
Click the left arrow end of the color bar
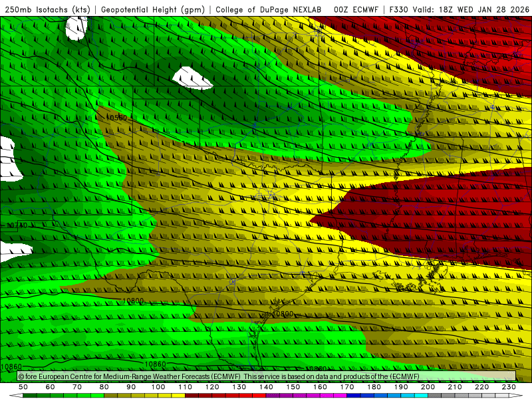coord(16,396)
